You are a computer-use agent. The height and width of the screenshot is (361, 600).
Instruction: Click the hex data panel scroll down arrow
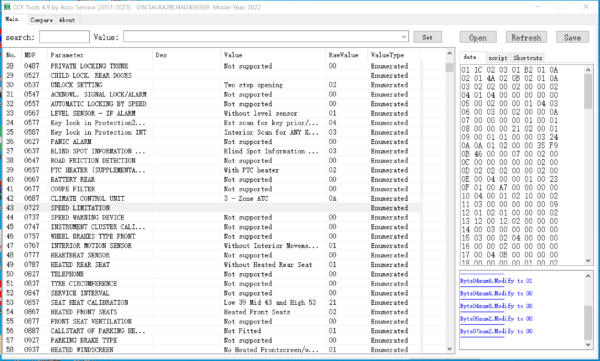coord(588,260)
